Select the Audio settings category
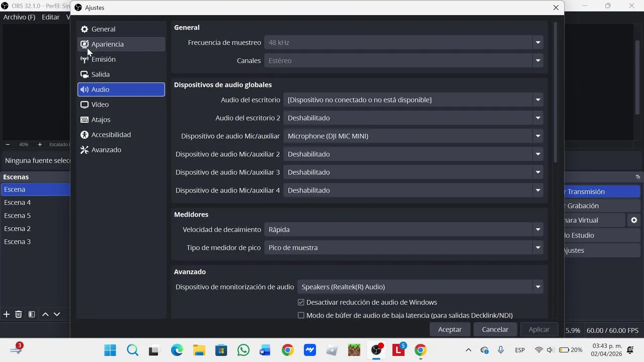644x362 pixels. (x=121, y=89)
